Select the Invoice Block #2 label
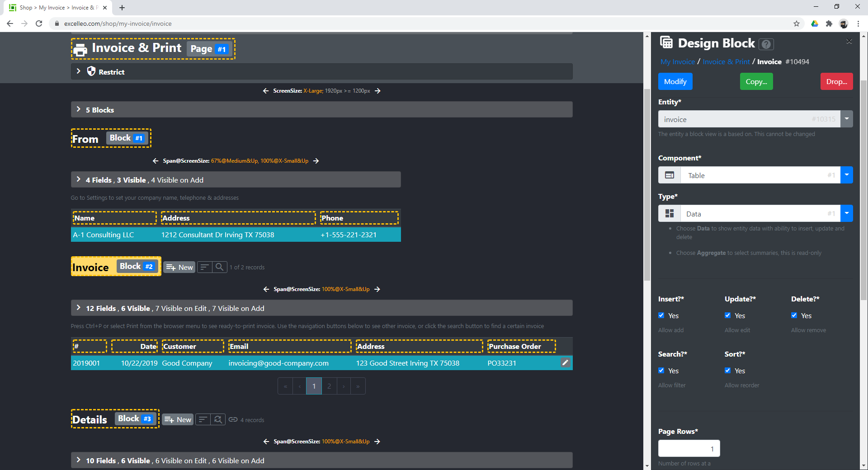The width and height of the screenshot is (868, 470). 116,267
